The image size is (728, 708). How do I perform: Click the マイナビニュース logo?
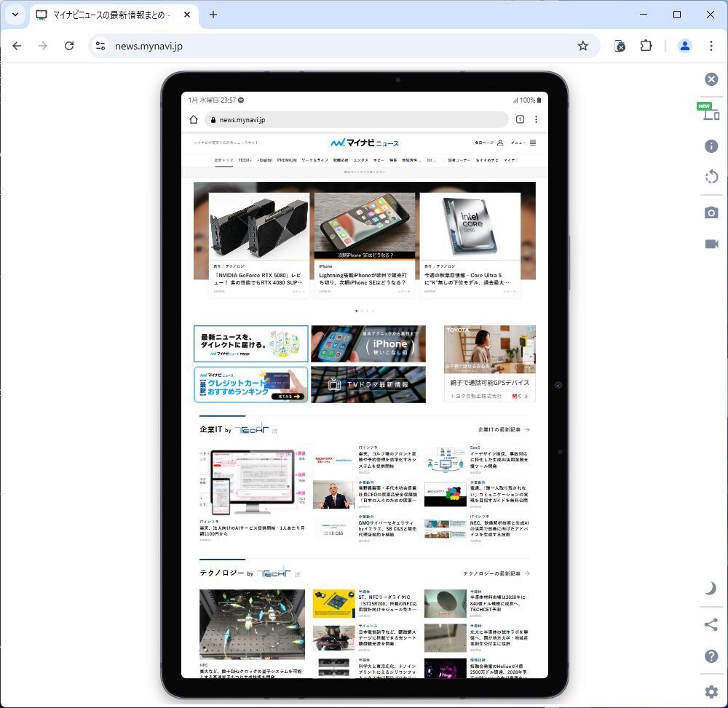(x=365, y=143)
